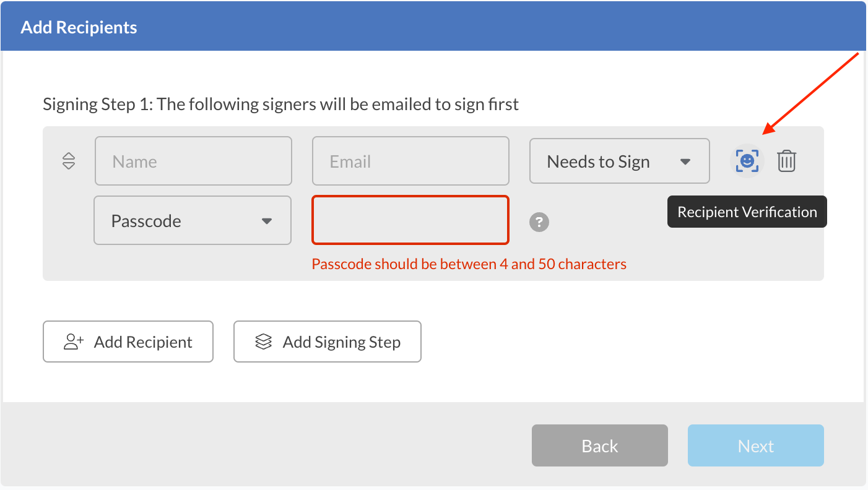This screenshot has height=490, width=868.
Task: Click the Next button
Action: point(755,445)
